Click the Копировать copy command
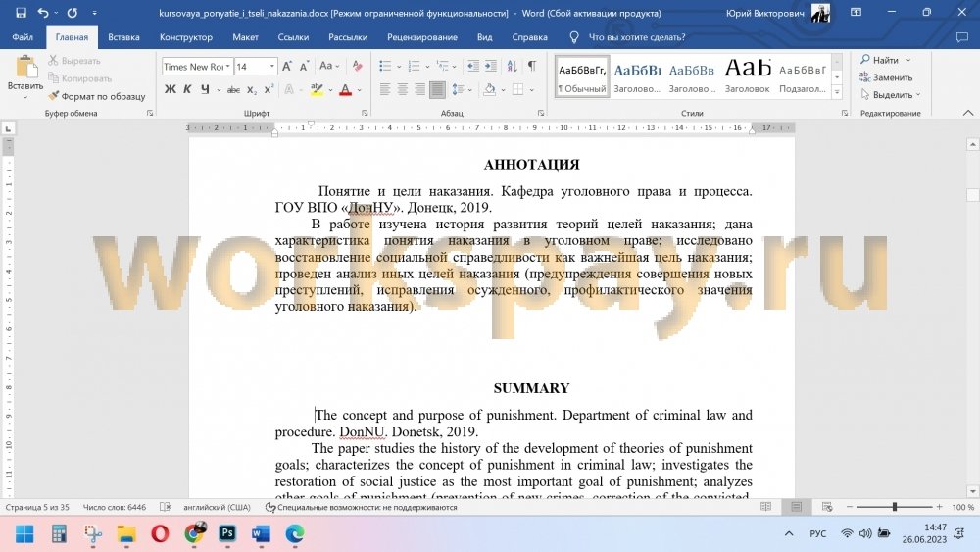 coord(80,78)
